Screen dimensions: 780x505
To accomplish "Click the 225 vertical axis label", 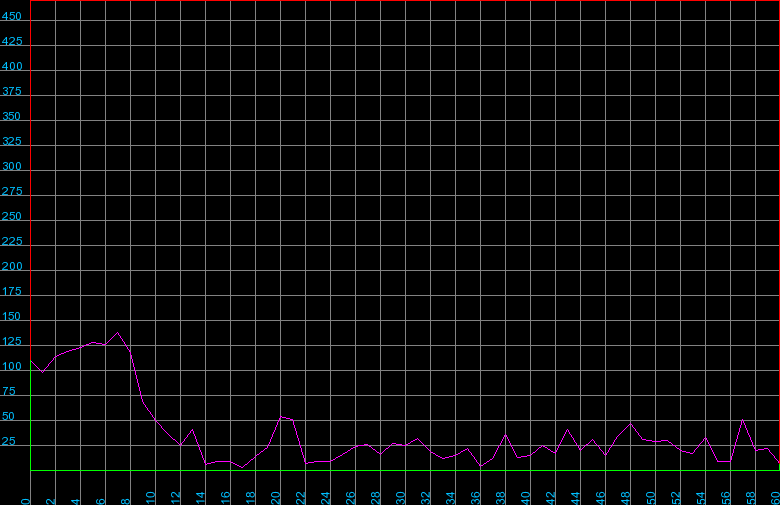I will point(12,241).
